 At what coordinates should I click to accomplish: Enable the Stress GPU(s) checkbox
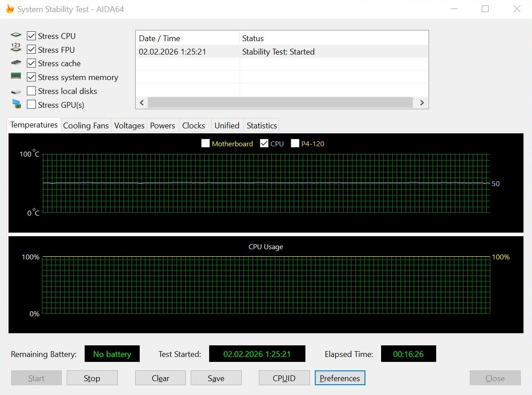pos(31,104)
